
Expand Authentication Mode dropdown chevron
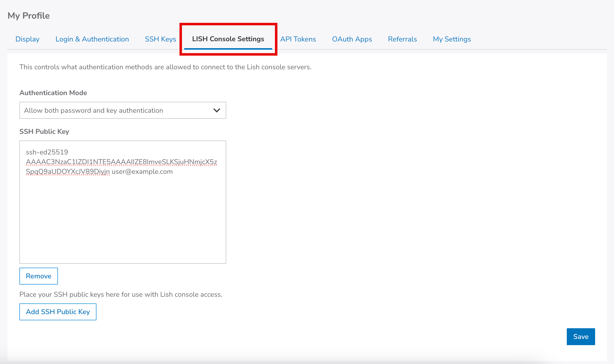click(x=217, y=110)
